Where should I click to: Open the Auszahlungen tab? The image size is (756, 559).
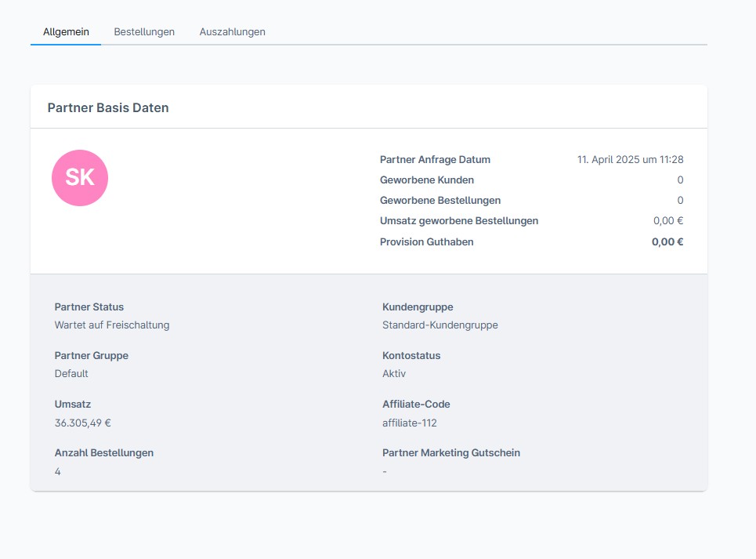coord(232,32)
